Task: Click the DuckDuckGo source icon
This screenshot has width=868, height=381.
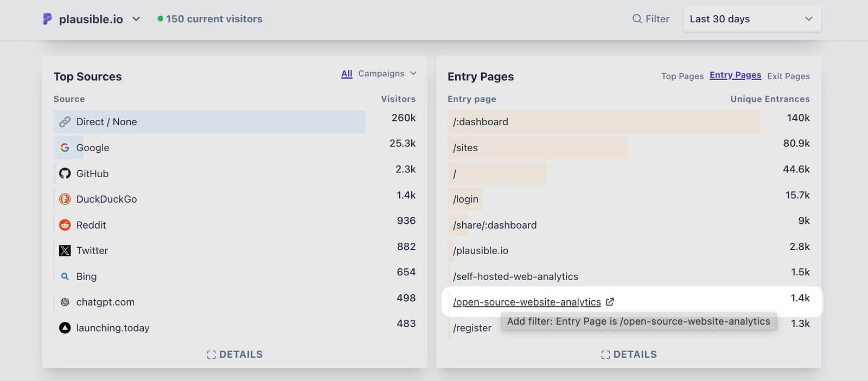Action: pyautogui.click(x=65, y=199)
